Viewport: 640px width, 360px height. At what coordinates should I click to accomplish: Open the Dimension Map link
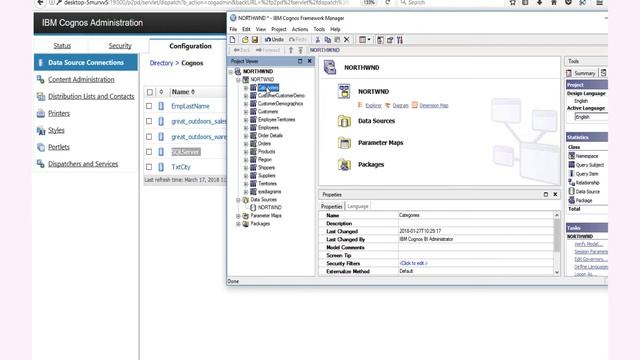pyautogui.click(x=434, y=105)
